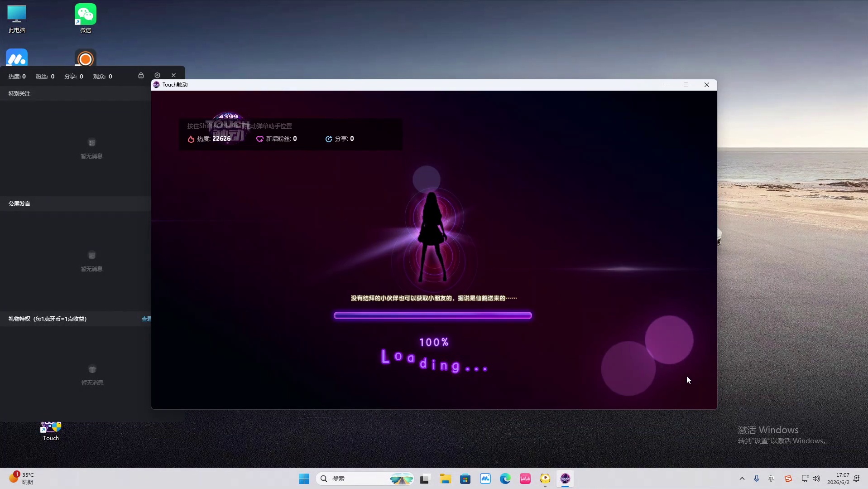Click the 新增粉丝 heart icon in the overlay

coord(260,139)
